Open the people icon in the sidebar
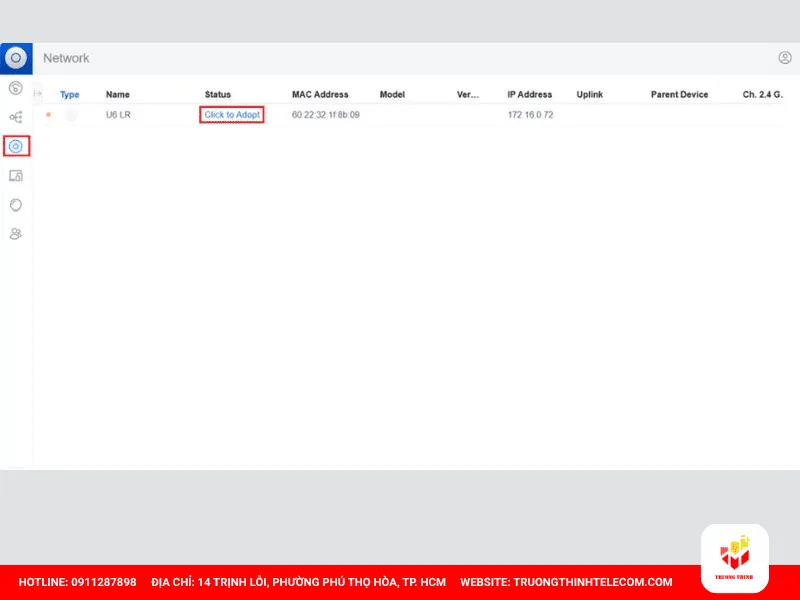 coord(16,234)
